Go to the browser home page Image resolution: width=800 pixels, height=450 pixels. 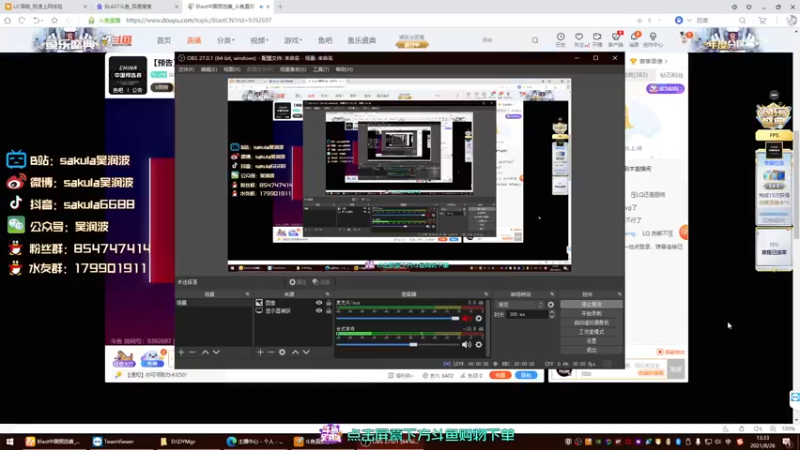click(x=7, y=20)
